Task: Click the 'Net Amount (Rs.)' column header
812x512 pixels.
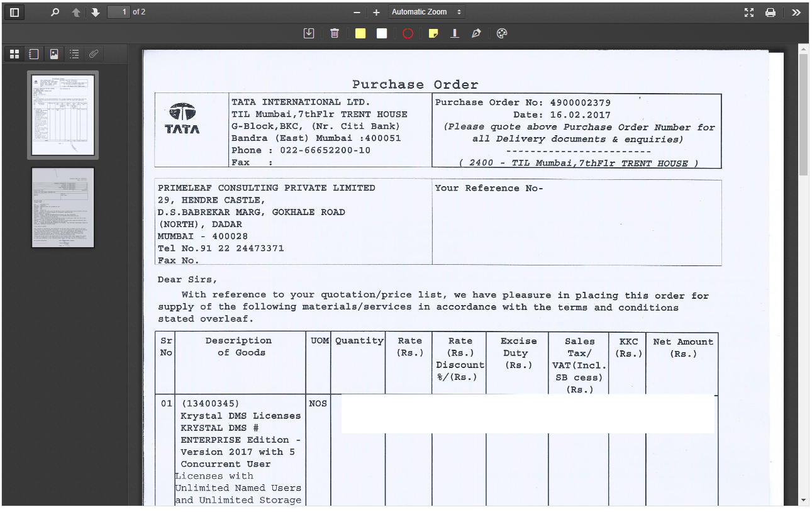Action: click(x=683, y=348)
